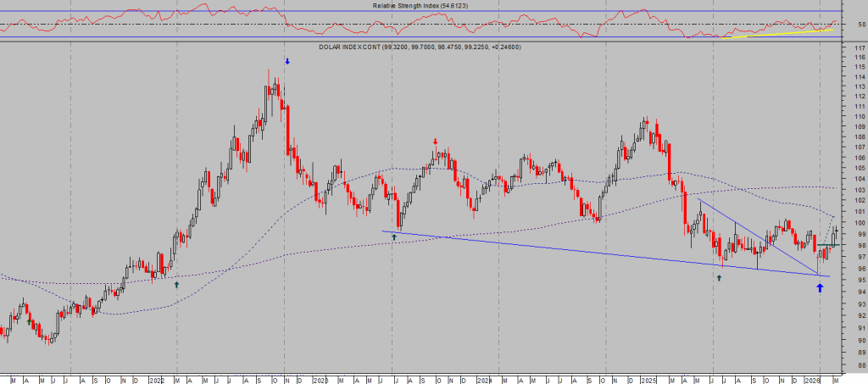This screenshot has width=868, height=384.
Task: Select the 100 value on the price axis
Action: (x=859, y=223)
